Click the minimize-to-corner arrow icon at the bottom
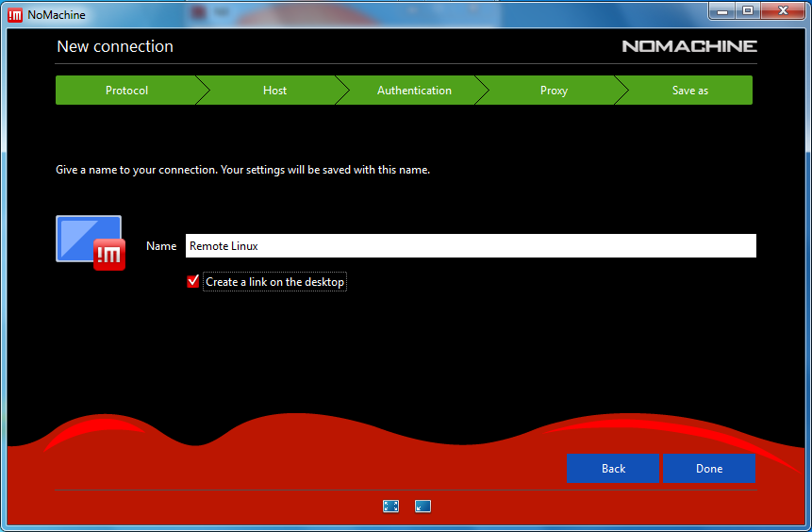Screen dimensions: 812x532 [423, 507]
